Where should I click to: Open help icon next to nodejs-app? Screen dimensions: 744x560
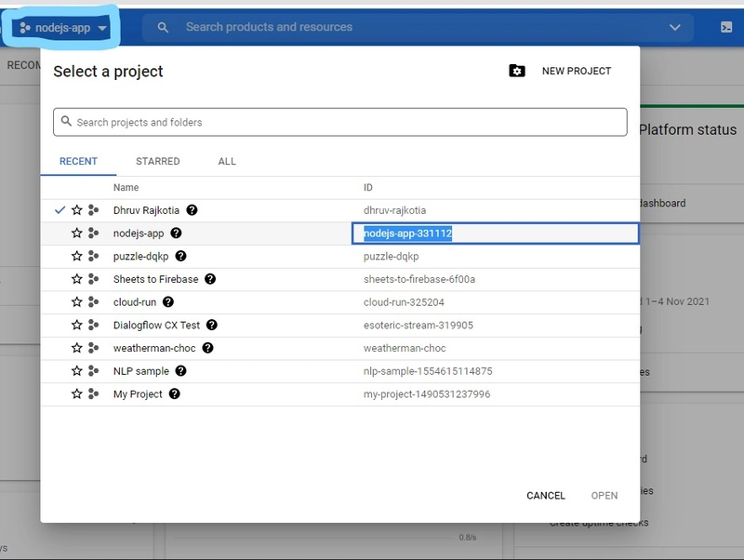[x=176, y=233]
